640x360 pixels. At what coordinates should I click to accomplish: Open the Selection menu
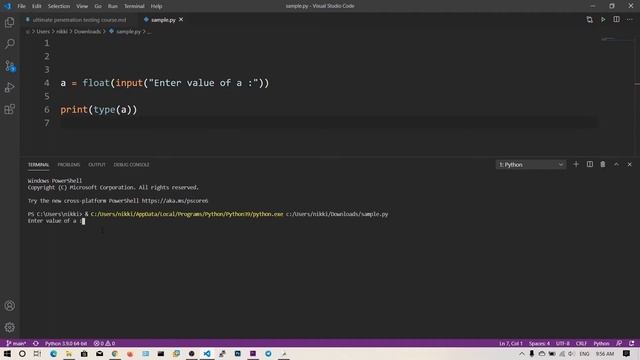point(59,6)
